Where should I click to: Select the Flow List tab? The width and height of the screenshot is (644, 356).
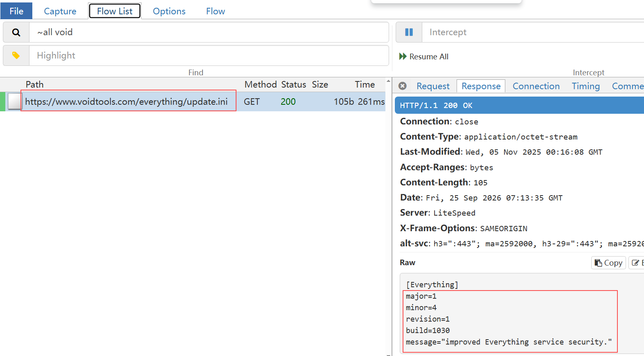(x=115, y=11)
